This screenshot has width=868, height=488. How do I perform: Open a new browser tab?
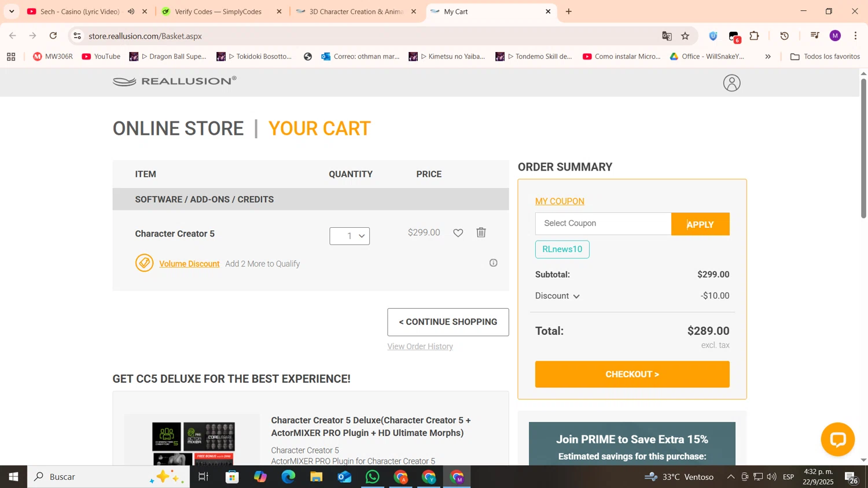(x=569, y=12)
